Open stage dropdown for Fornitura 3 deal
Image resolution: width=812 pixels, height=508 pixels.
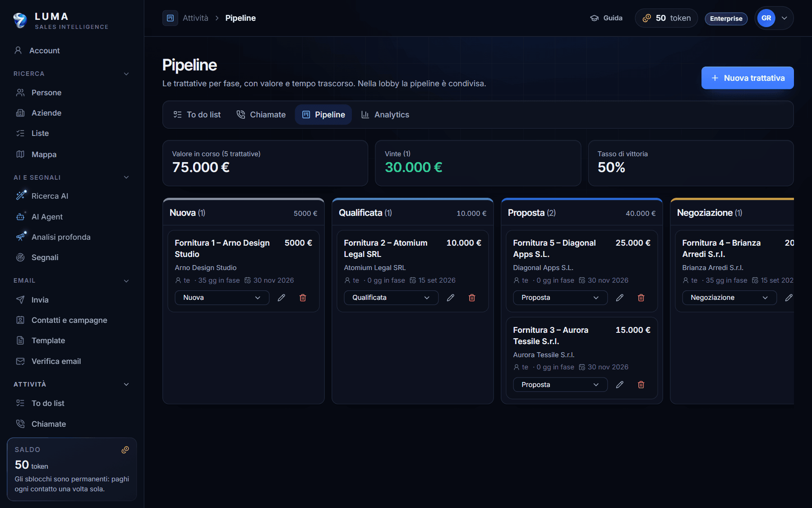[560, 385]
